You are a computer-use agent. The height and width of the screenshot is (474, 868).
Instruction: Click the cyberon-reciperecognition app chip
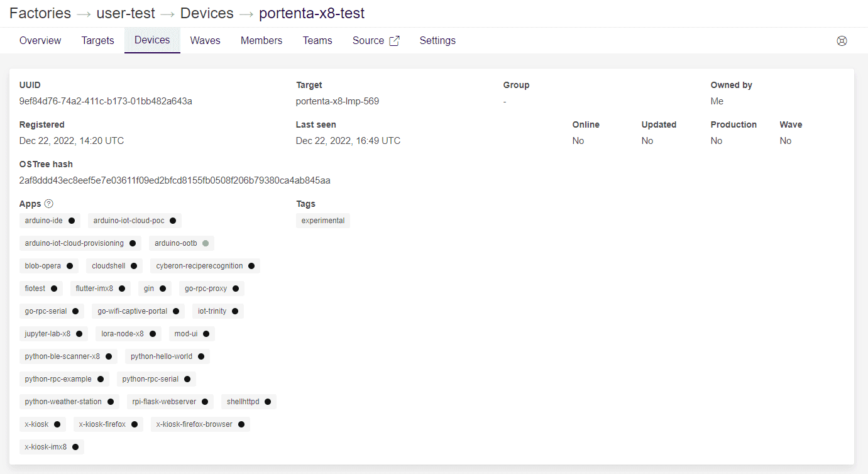pos(199,266)
